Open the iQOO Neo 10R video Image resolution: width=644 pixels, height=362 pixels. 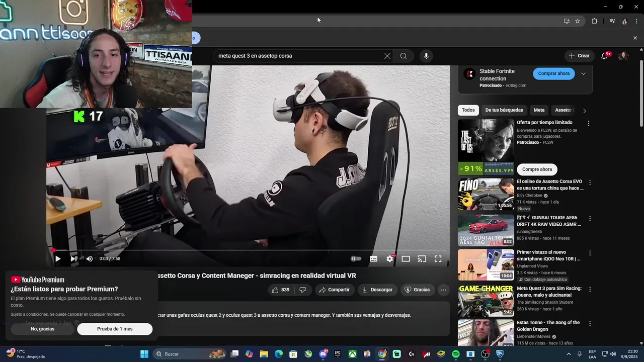tap(486, 265)
